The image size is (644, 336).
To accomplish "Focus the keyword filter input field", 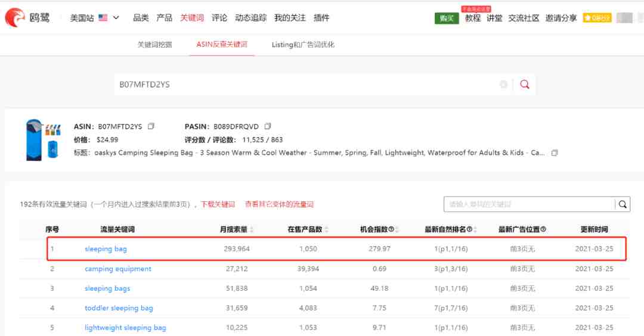I will pos(530,204).
